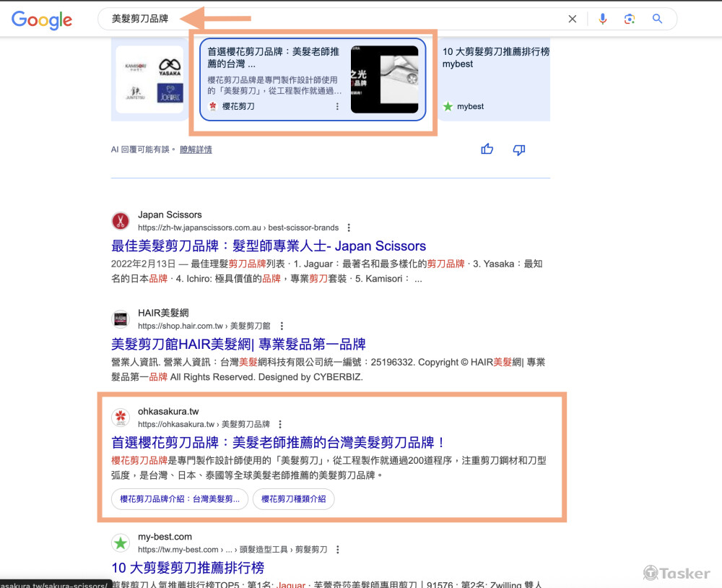Click the Japan Scissors site favicon
The image size is (722, 588).
coord(121,221)
